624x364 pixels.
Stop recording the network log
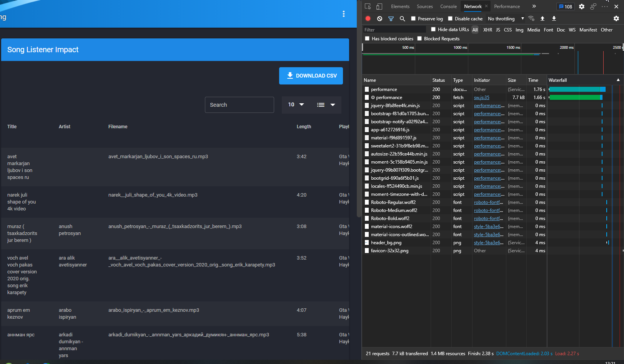[368, 18]
